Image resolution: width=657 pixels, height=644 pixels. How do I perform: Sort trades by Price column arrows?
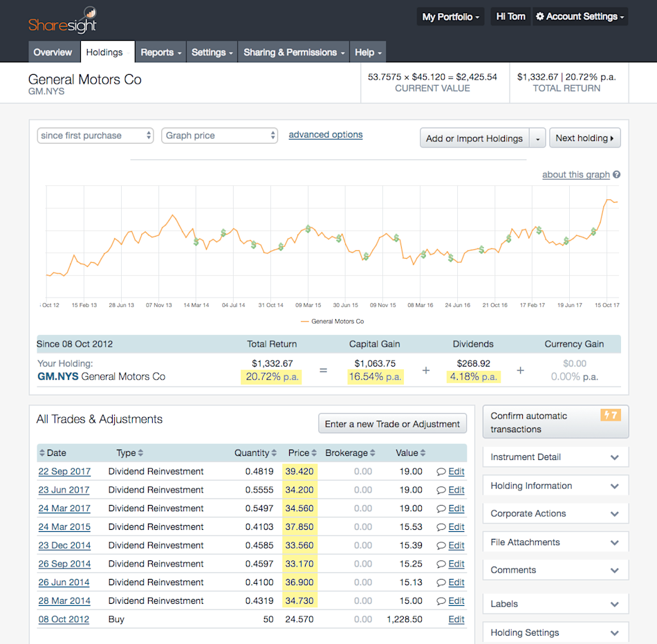tap(314, 453)
